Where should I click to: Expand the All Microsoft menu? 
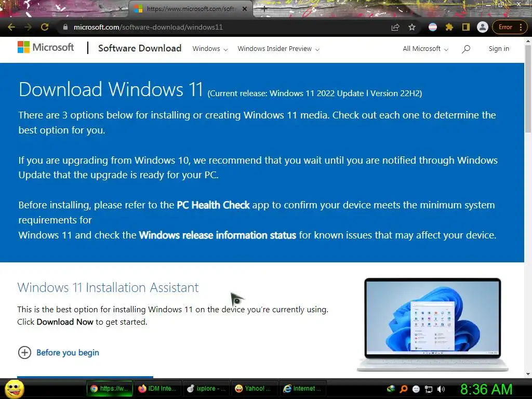(425, 48)
